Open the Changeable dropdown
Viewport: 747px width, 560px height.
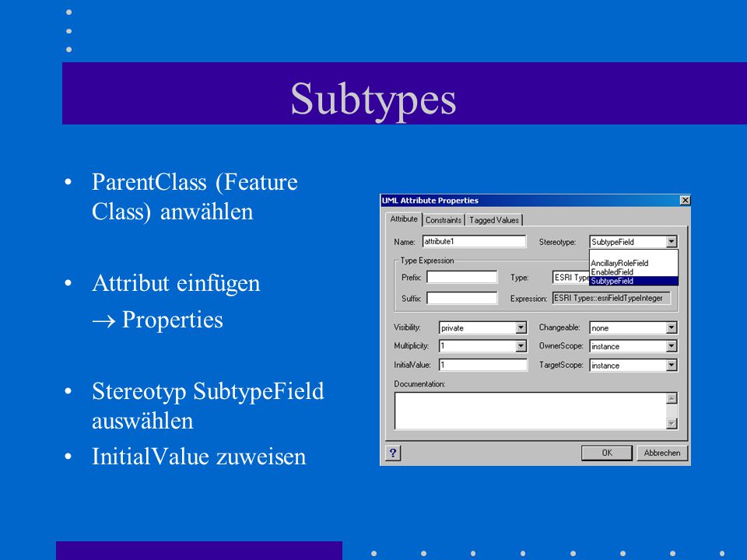pyautogui.click(x=672, y=327)
